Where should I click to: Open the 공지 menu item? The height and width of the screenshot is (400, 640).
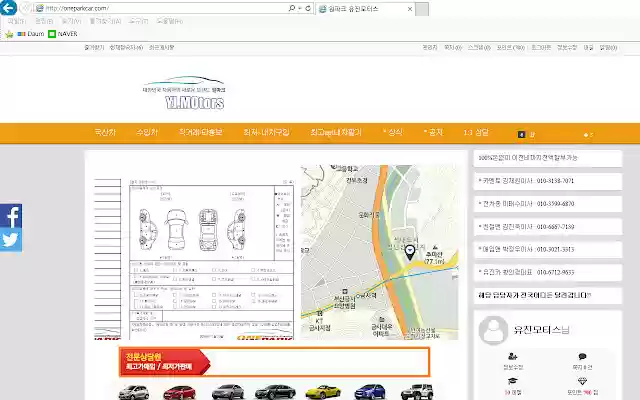click(433, 132)
